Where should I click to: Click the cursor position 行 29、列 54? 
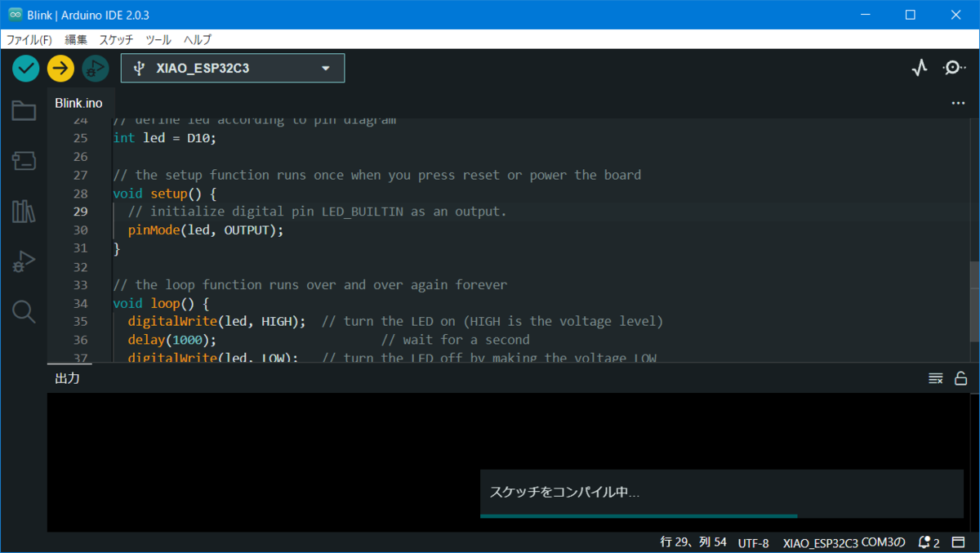[693, 542]
